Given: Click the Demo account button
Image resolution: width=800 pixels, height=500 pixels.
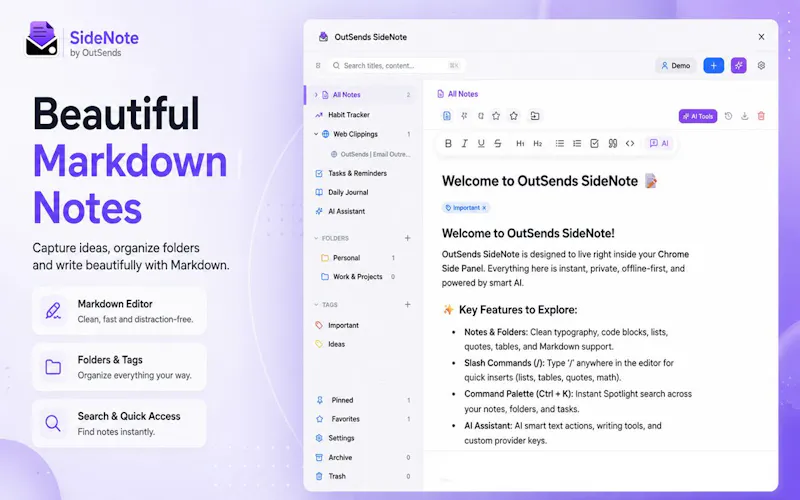Looking at the screenshot, I should 676,65.
